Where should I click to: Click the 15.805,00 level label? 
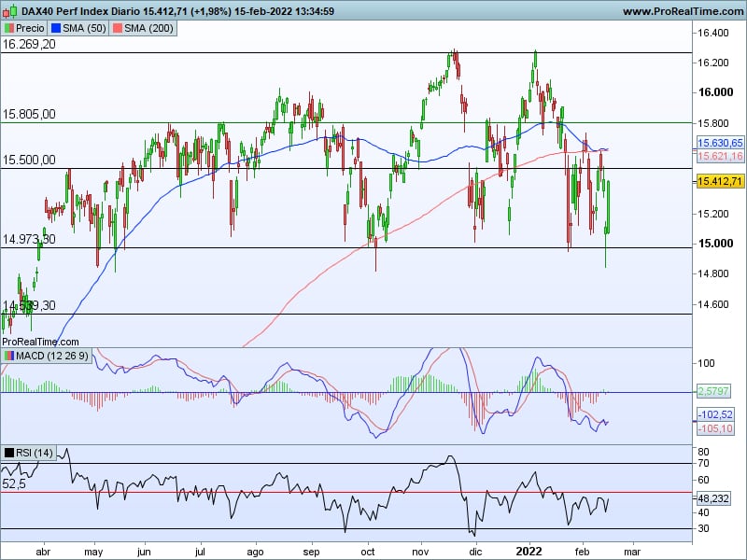(x=29, y=114)
